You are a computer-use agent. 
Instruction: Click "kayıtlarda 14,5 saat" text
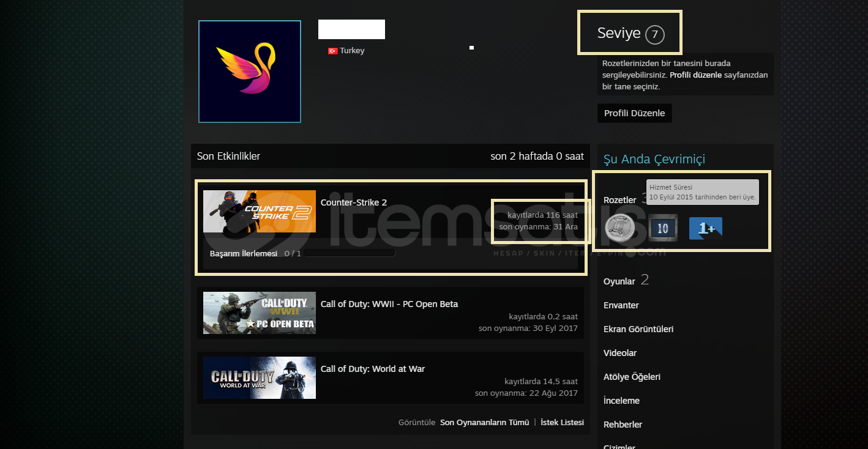[x=541, y=382]
